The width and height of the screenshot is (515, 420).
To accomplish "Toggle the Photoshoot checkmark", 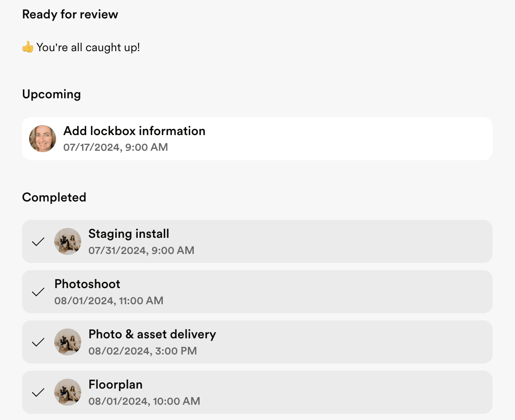I will click(x=39, y=292).
